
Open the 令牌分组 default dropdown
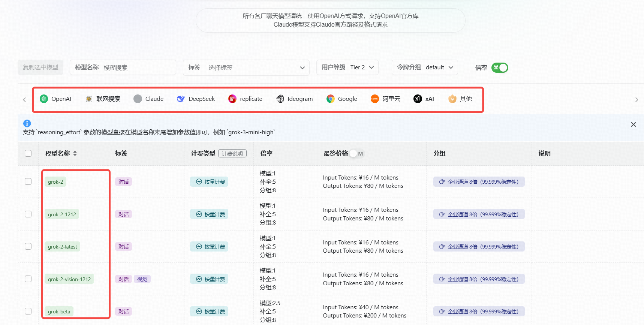point(425,67)
